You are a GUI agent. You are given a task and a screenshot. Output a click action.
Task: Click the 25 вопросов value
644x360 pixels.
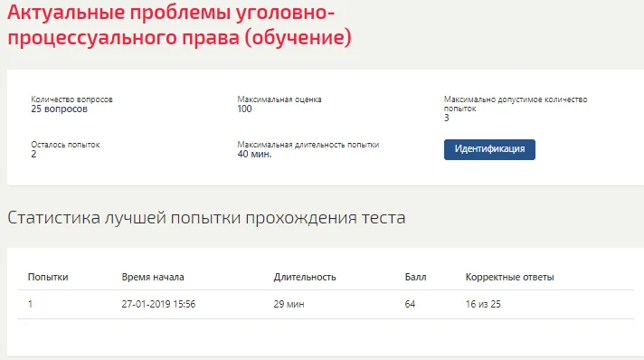coord(59,109)
